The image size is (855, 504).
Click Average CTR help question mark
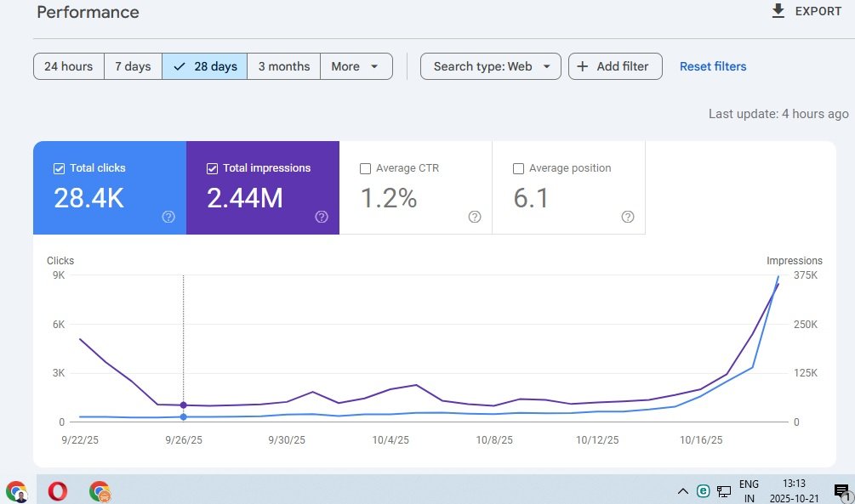pyautogui.click(x=475, y=217)
